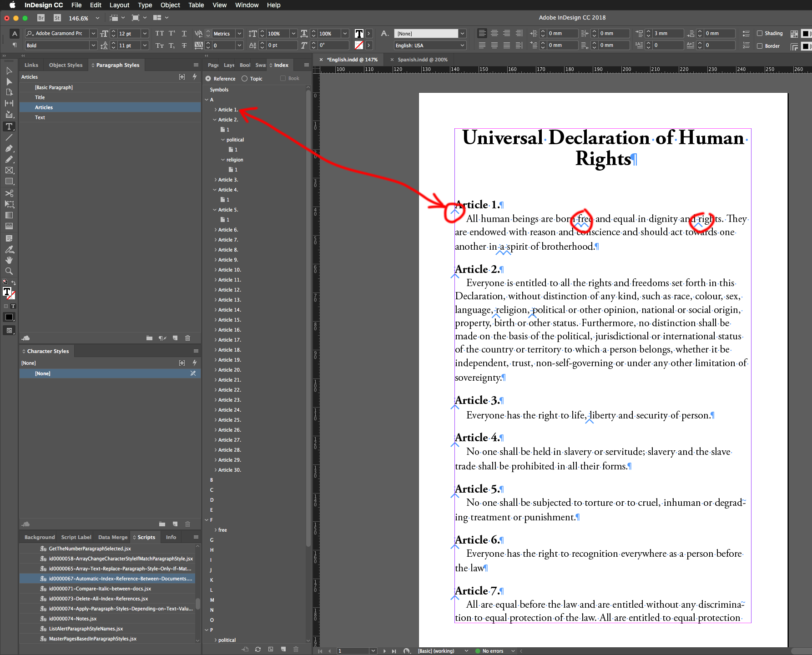
Task: Open Adobe Bridge from the toolbar
Action: pos(41,18)
